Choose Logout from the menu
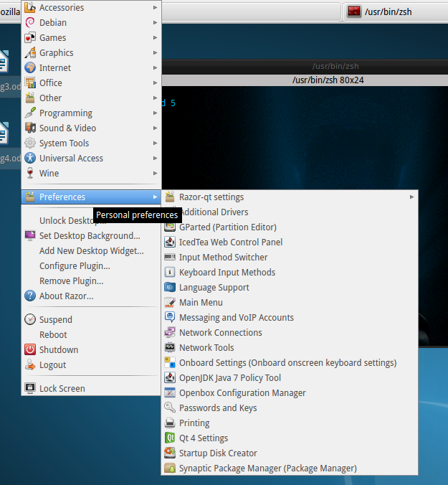This screenshot has width=448, height=485. (x=91, y=365)
